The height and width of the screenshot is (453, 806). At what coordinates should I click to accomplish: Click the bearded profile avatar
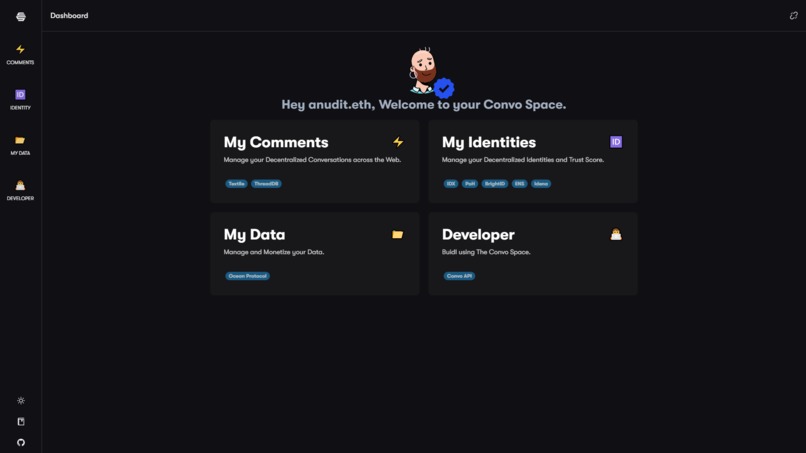[423, 70]
